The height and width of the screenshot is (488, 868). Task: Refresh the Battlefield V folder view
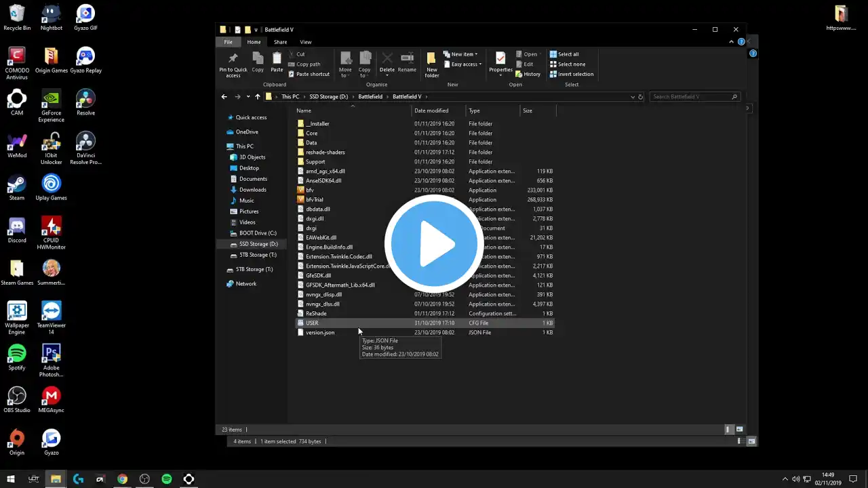(x=641, y=97)
